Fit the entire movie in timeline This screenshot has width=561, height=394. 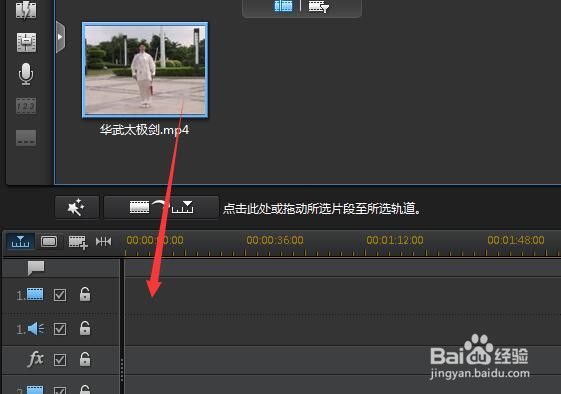(x=103, y=242)
